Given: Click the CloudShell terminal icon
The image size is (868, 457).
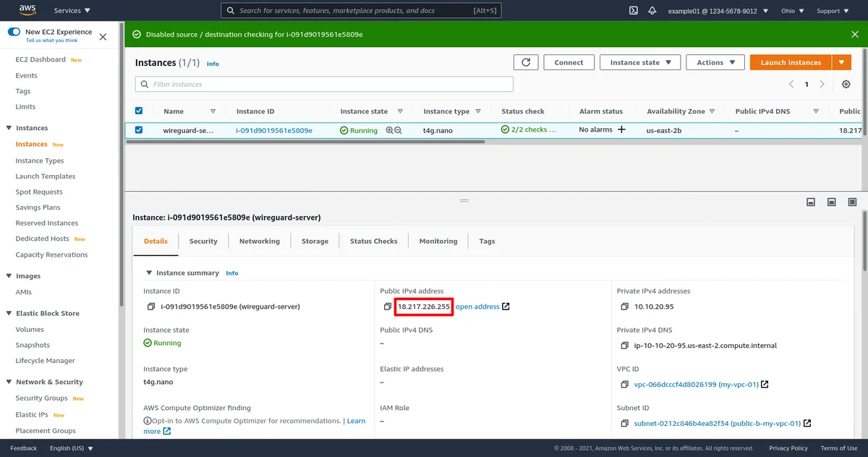Looking at the screenshot, I should click(x=633, y=11).
